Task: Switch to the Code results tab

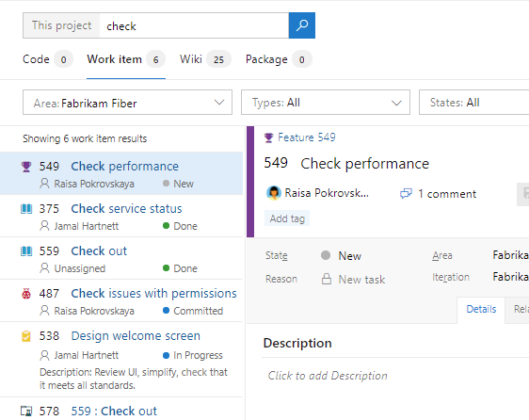Action: pyautogui.click(x=47, y=59)
